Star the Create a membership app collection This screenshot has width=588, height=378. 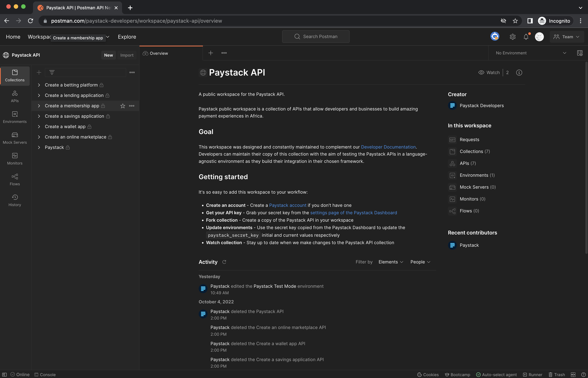(x=123, y=106)
